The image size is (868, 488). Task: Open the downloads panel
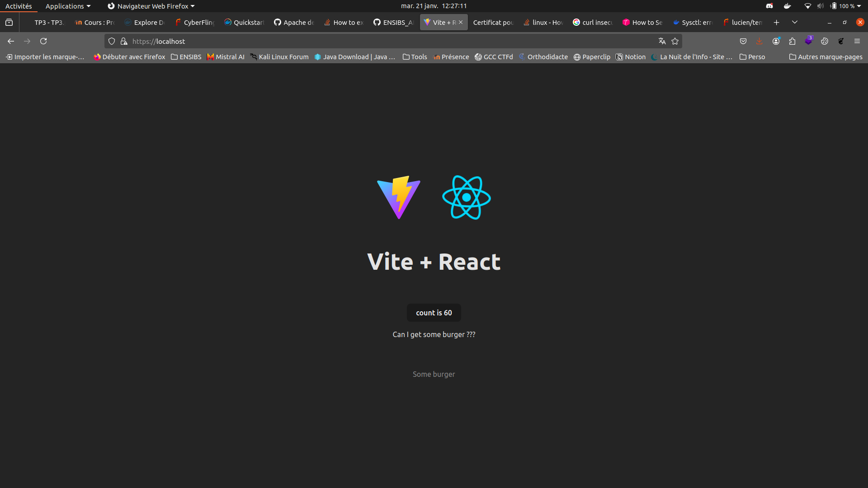point(759,41)
